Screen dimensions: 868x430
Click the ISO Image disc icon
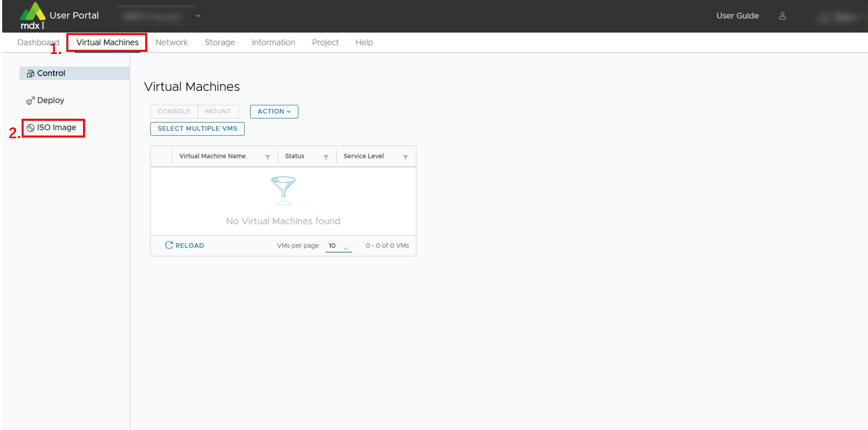30,128
